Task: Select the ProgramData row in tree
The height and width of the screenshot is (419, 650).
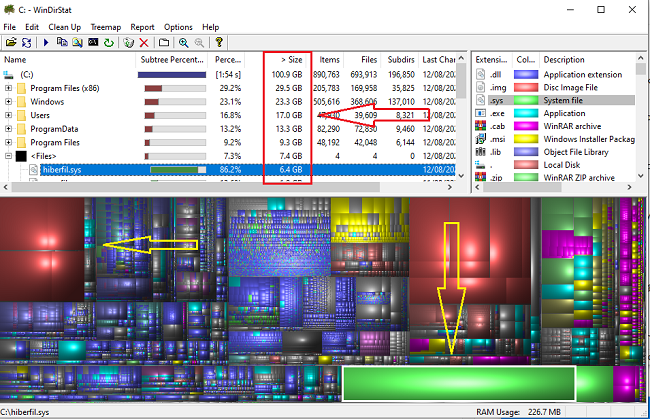Action: tap(228, 129)
